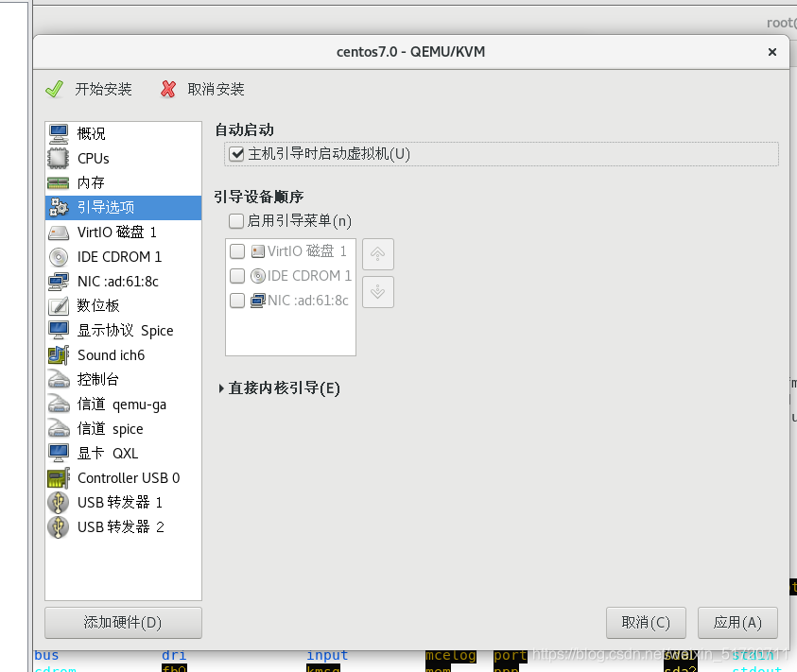
Task: Select the 信道 qemu-ga channel icon
Action: (x=59, y=405)
